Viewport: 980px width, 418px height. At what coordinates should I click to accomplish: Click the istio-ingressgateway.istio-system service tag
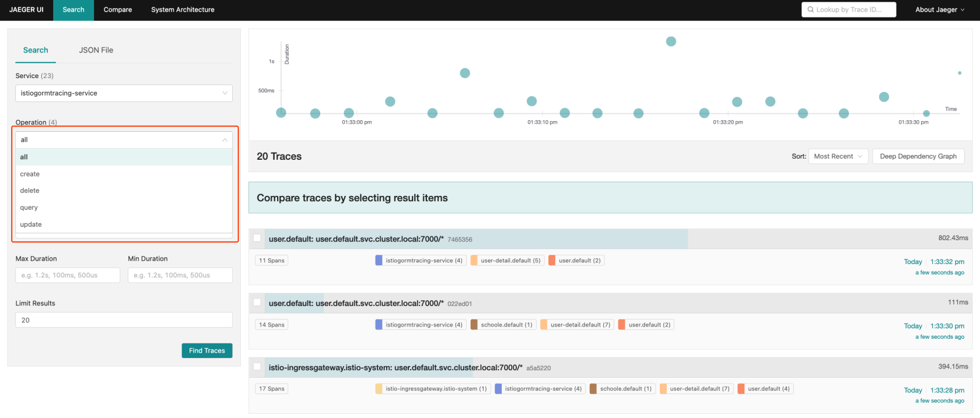coord(432,389)
